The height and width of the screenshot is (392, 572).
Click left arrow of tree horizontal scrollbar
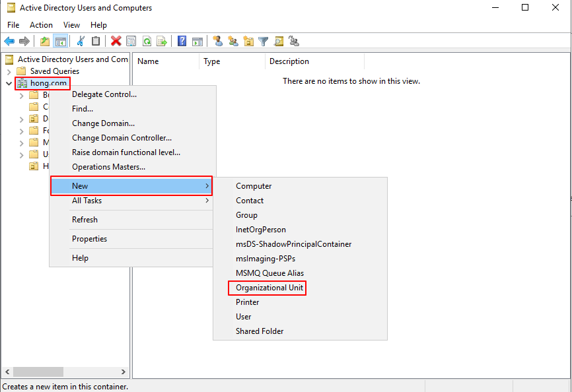[7, 372]
